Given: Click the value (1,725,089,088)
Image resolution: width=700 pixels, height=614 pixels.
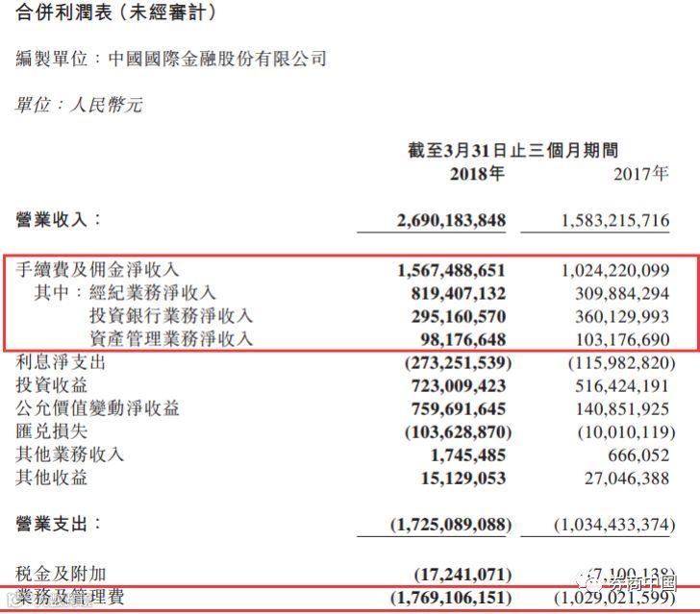Looking at the screenshot, I should pos(451,525).
